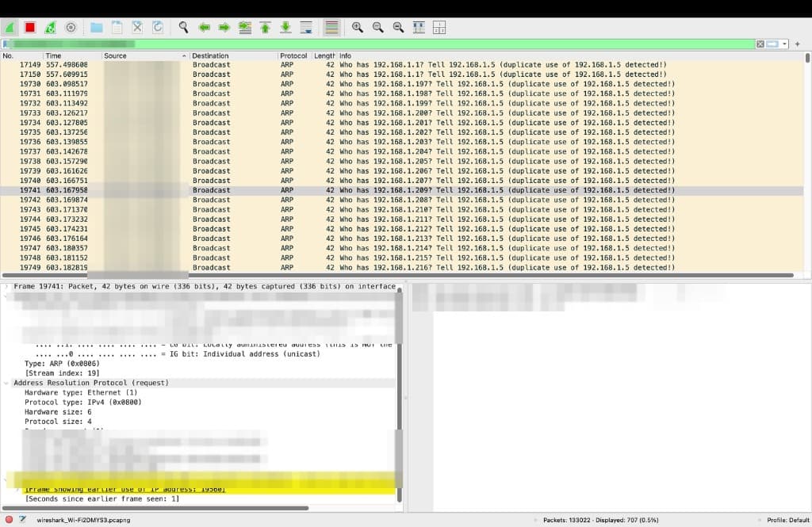Reload this capture file icon
The image size is (812, 527).
pyautogui.click(x=158, y=28)
